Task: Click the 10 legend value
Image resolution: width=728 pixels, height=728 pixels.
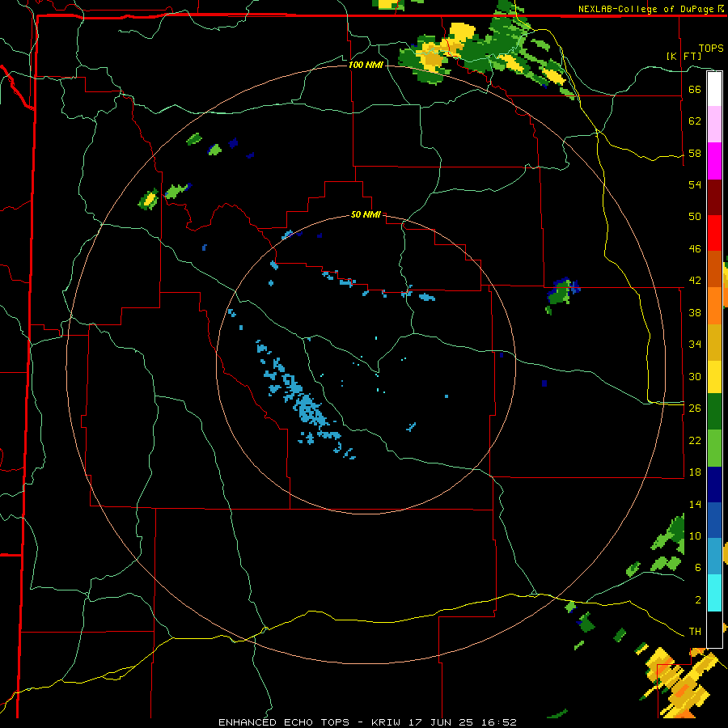Action: click(x=695, y=535)
